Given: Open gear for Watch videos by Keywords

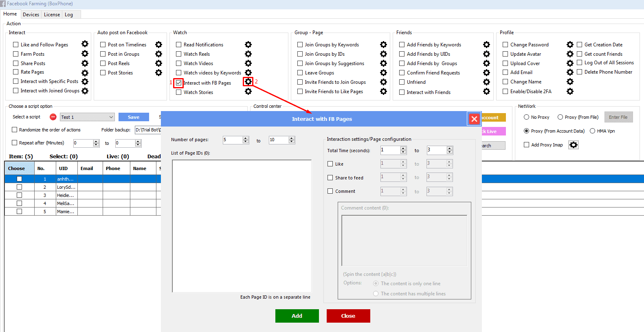Looking at the screenshot, I should click(248, 72).
